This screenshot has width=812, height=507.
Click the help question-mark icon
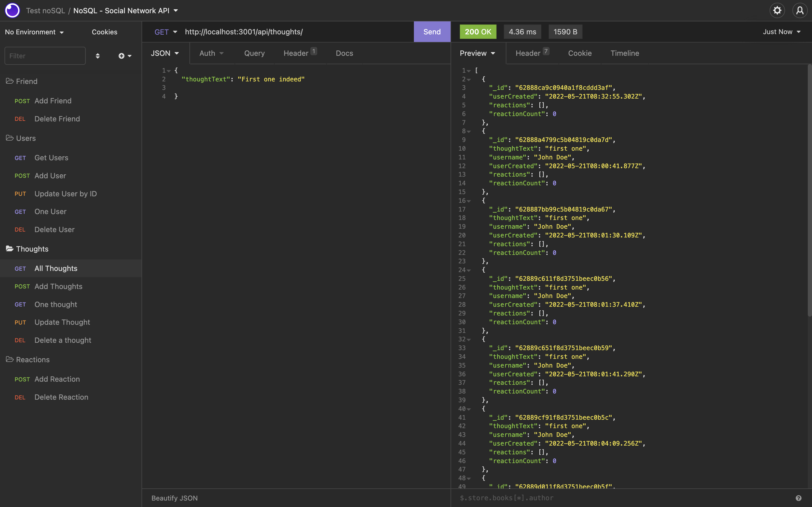(798, 498)
